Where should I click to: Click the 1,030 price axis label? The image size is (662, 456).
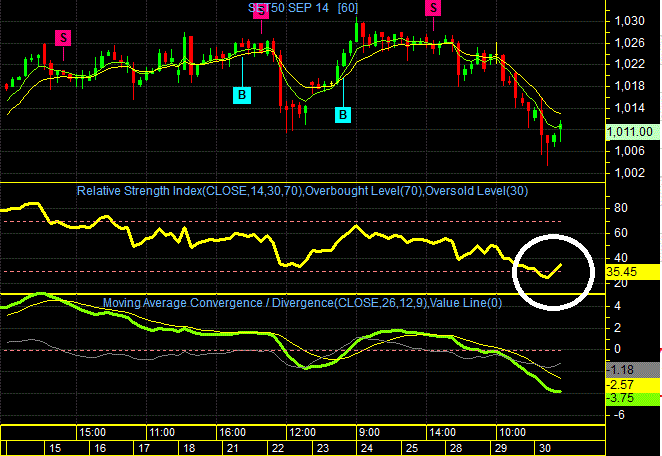(x=629, y=21)
